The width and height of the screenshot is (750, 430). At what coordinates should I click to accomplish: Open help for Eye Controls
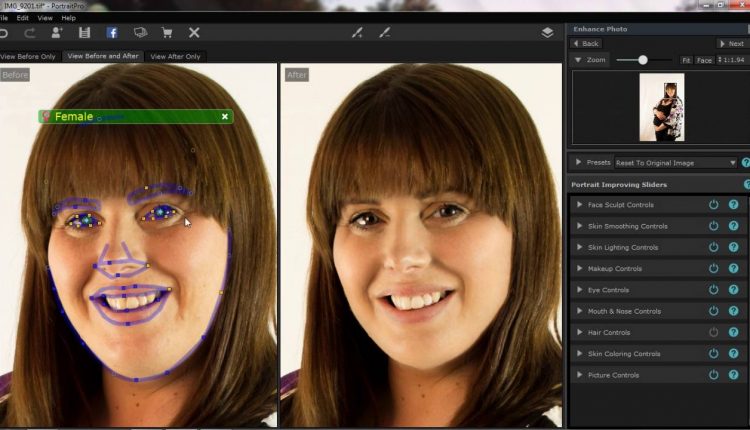pyautogui.click(x=733, y=289)
